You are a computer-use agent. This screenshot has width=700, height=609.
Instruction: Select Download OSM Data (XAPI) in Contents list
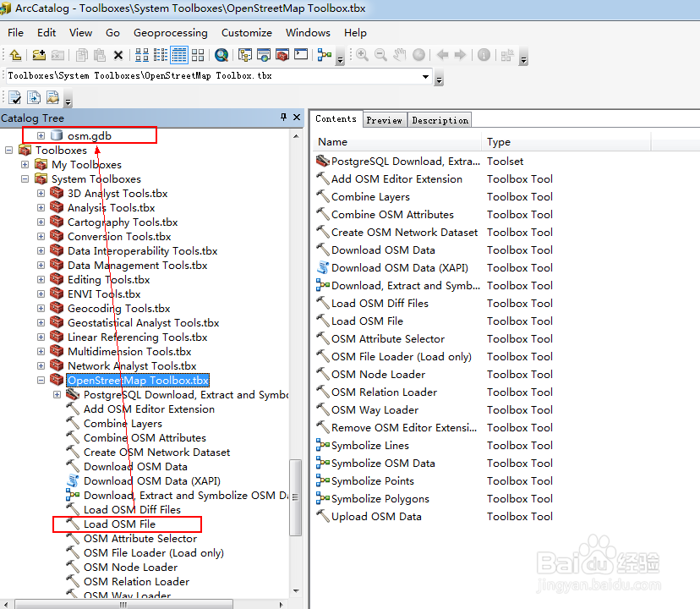tap(399, 267)
